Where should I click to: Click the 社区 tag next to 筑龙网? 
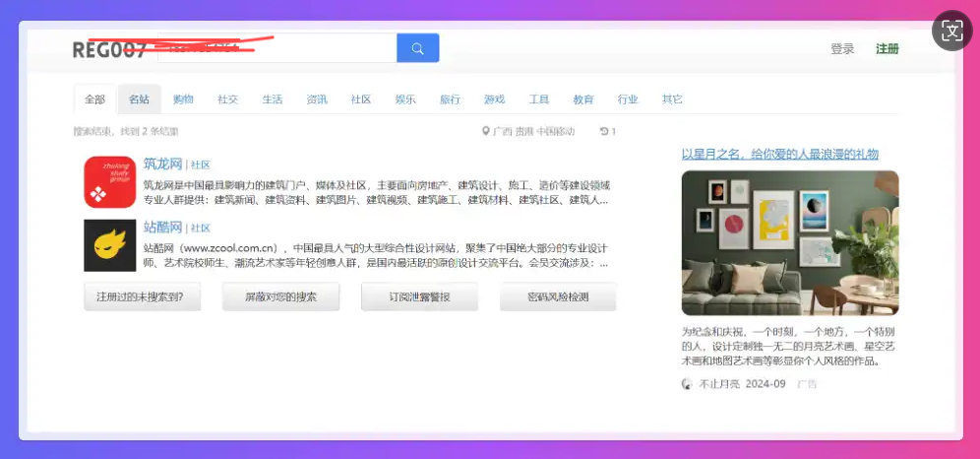coord(201,165)
